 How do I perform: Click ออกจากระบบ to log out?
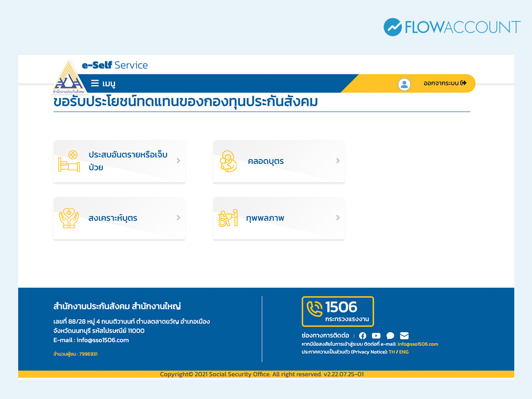pos(445,83)
